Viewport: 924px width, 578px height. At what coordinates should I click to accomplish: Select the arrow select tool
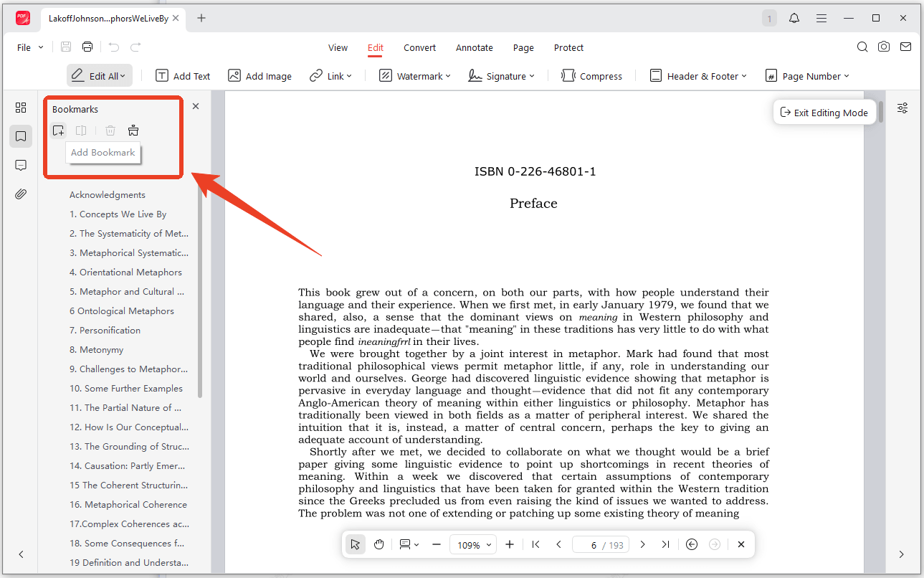point(355,544)
